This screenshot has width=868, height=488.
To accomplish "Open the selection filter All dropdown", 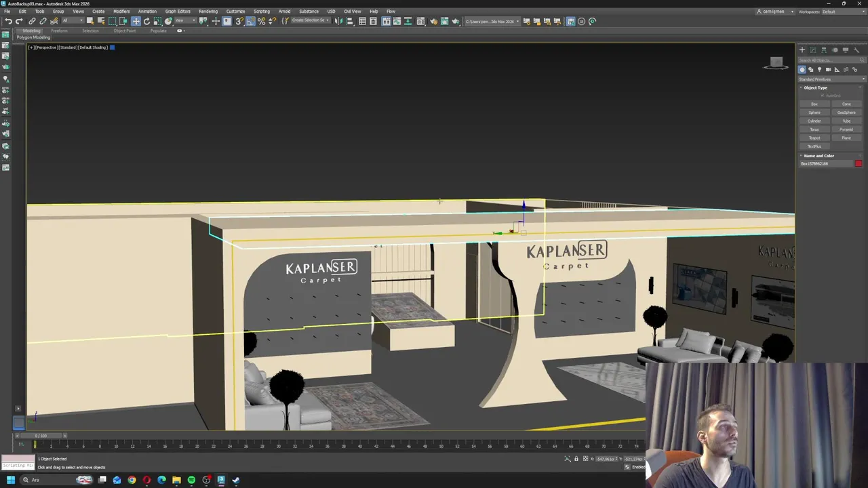I will click(x=72, y=21).
